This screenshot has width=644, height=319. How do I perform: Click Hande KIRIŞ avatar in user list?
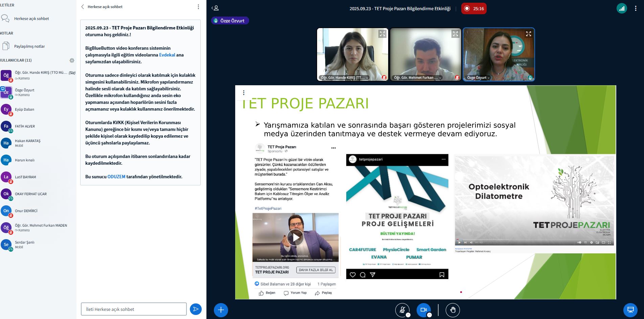pos(6,75)
